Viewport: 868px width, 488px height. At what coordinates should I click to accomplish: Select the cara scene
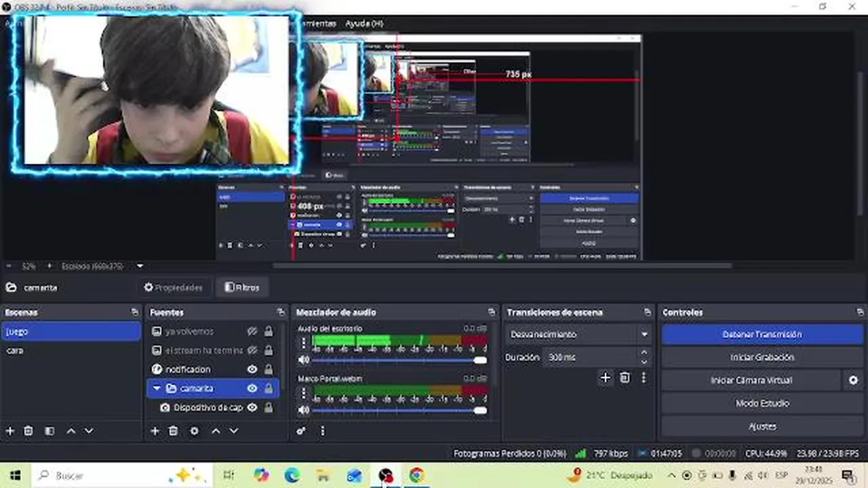(x=71, y=350)
